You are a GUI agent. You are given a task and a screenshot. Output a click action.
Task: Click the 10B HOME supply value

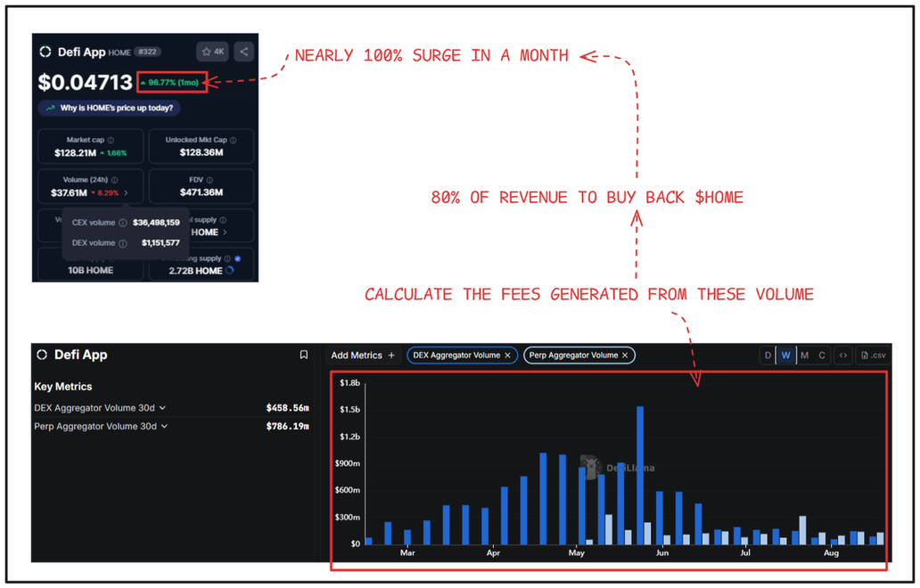coord(90,270)
